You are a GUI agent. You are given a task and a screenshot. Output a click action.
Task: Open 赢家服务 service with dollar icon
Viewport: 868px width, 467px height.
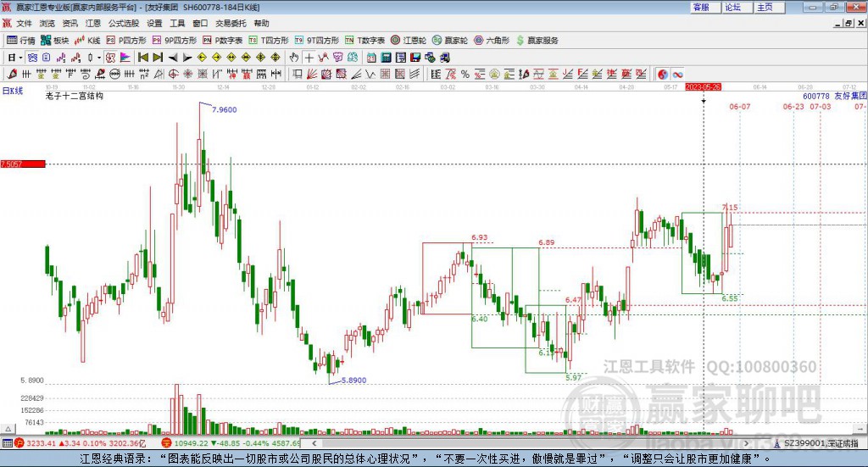[537, 41]
